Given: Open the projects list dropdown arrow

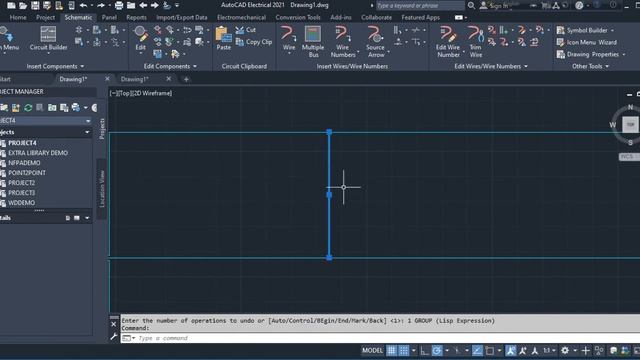Looking at the screenshot, I should 87,132.
